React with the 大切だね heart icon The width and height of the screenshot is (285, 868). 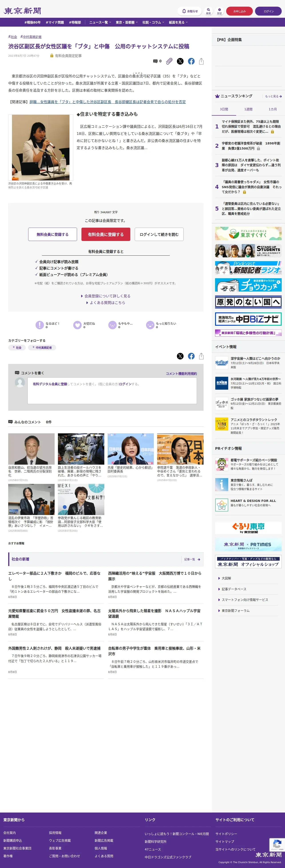tap(77, 325)
